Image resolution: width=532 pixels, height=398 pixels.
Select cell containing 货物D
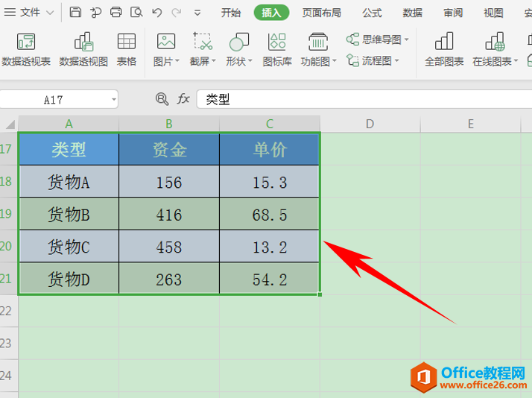(x=69, y=279)
